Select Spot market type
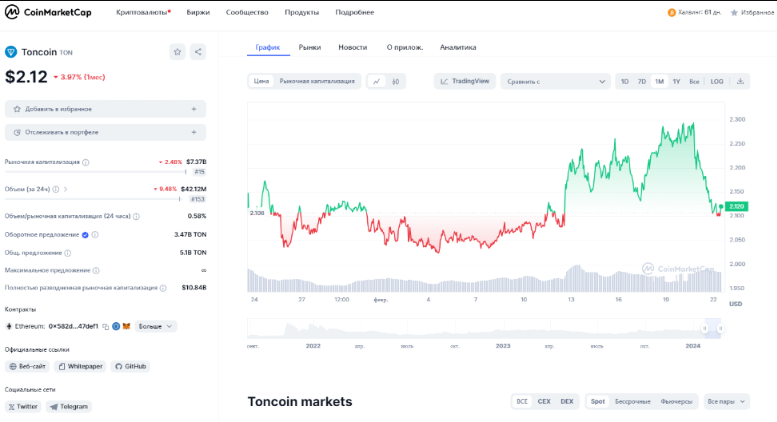 click(598, 401)
